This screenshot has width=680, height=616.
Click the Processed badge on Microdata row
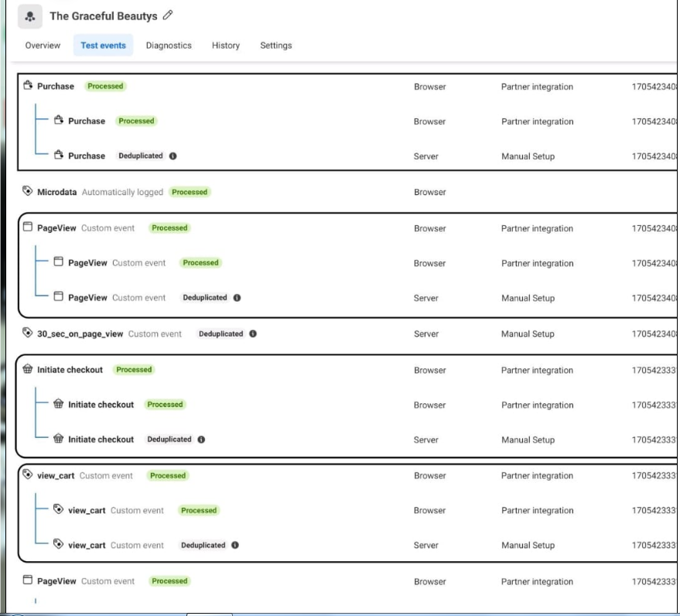coord(189,191)
